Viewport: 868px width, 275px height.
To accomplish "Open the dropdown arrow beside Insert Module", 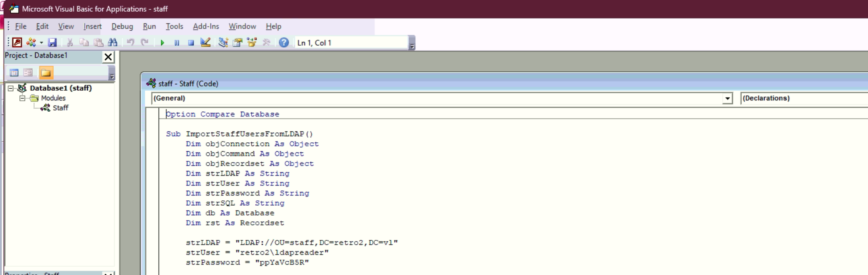I will click(41, 43).
